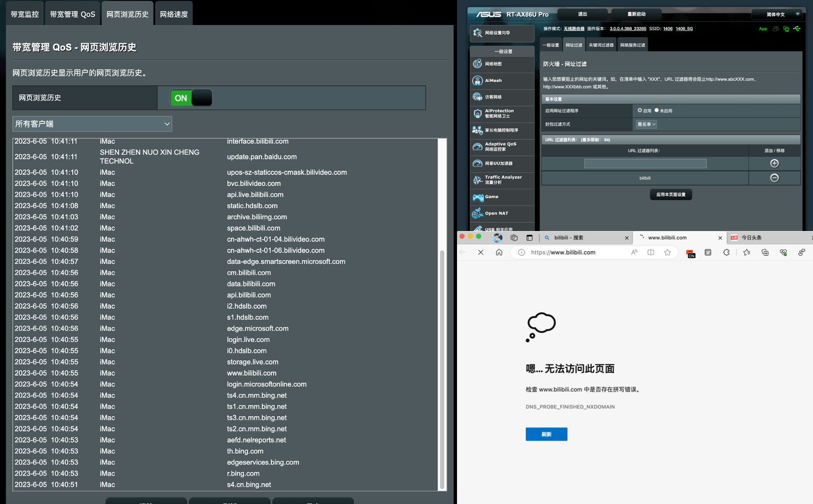Click 刷新 refresh button on error page
This screenshot has height=504, width=813.
[x=547, y=434]
